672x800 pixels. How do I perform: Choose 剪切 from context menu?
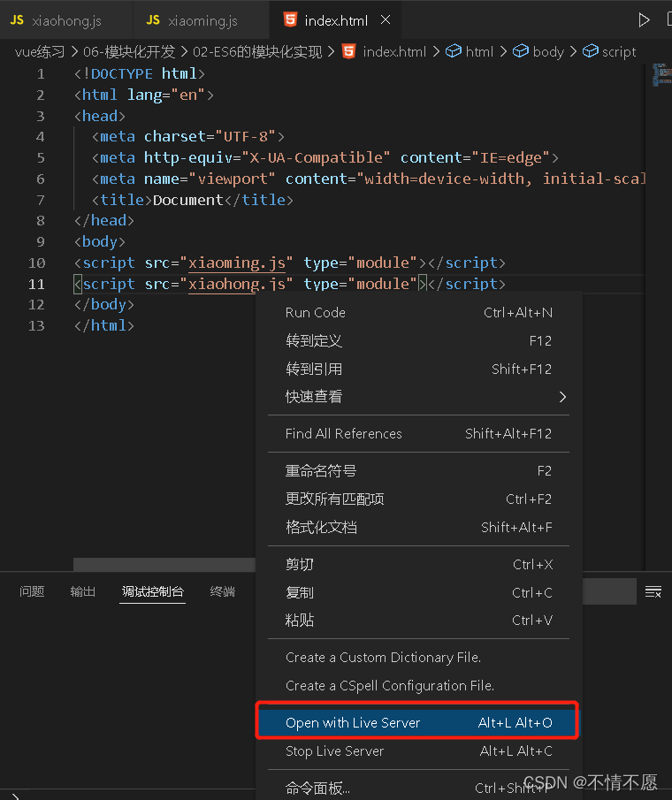[x=418, y=564]
